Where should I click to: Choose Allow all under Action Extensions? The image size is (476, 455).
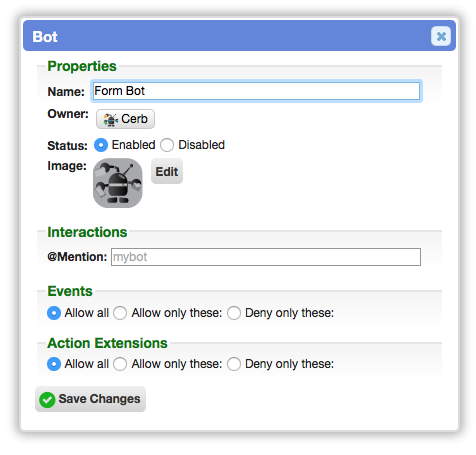pos(54,364)
